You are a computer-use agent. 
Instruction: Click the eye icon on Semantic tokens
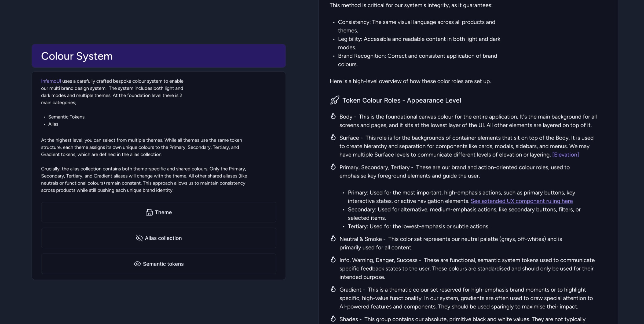click(x=137, y=264)
